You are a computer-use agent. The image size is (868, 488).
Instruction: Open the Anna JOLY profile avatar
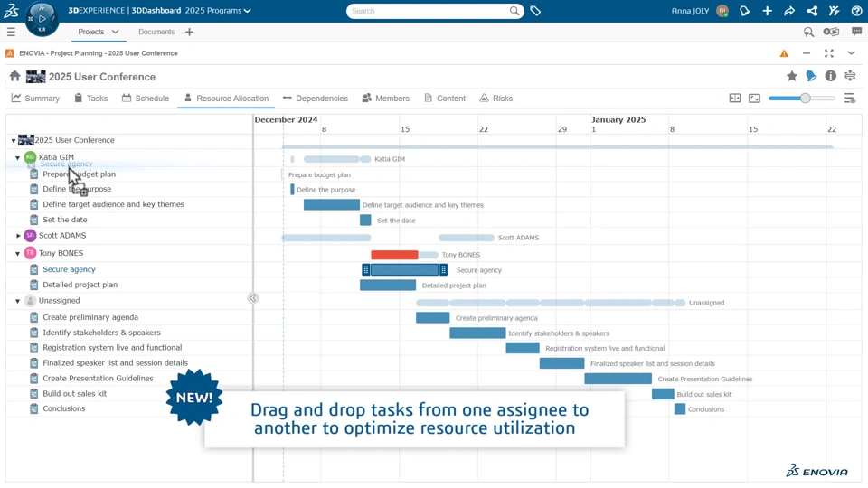[x=722, y=11]
